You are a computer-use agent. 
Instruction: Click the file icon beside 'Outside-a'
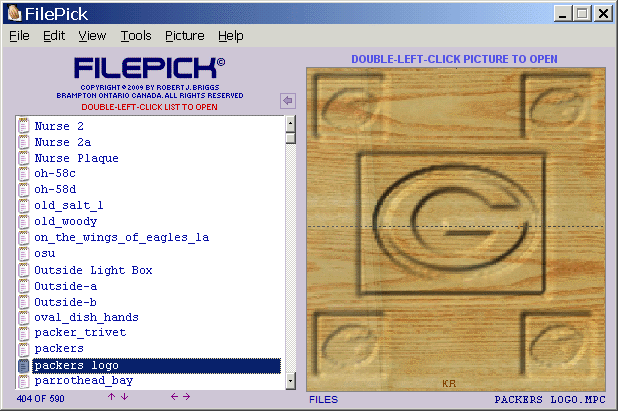[24, 286]
